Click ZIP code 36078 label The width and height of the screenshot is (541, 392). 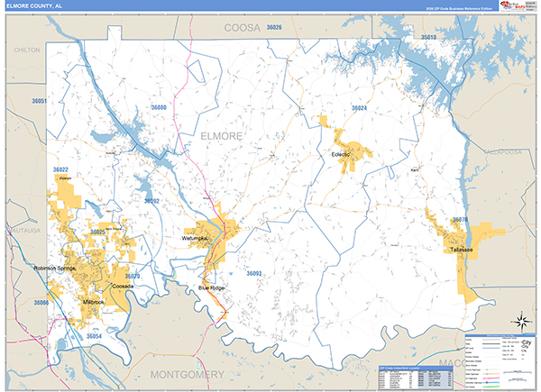click(x=460, y=220)
